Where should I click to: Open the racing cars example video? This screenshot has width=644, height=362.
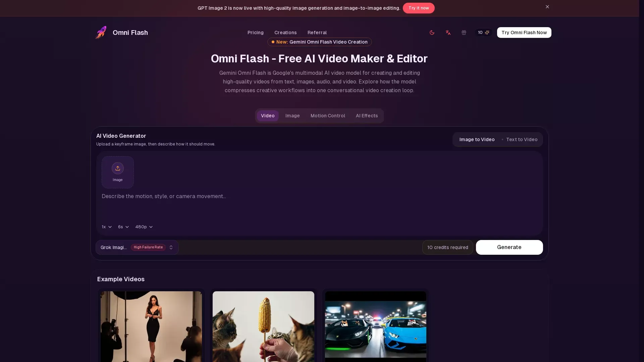pos(376,326)
